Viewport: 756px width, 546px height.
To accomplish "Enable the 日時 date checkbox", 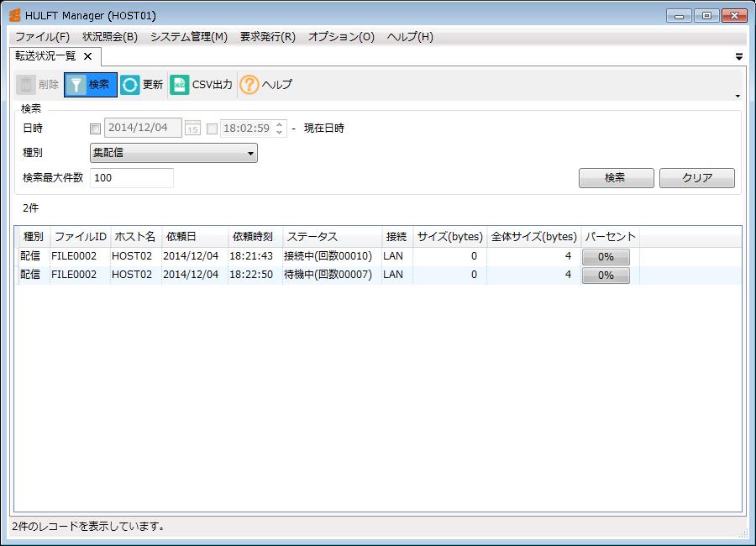I will pos(96,129).
